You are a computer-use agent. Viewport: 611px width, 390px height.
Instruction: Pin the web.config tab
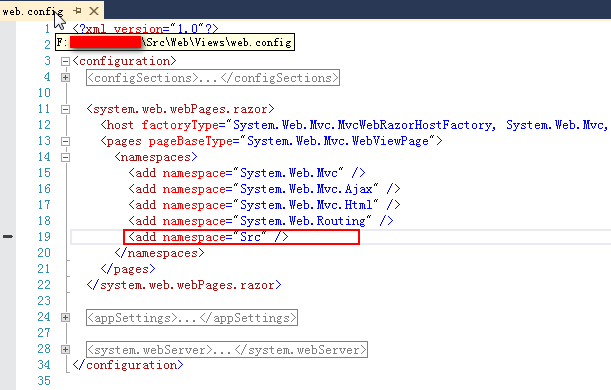77,11
